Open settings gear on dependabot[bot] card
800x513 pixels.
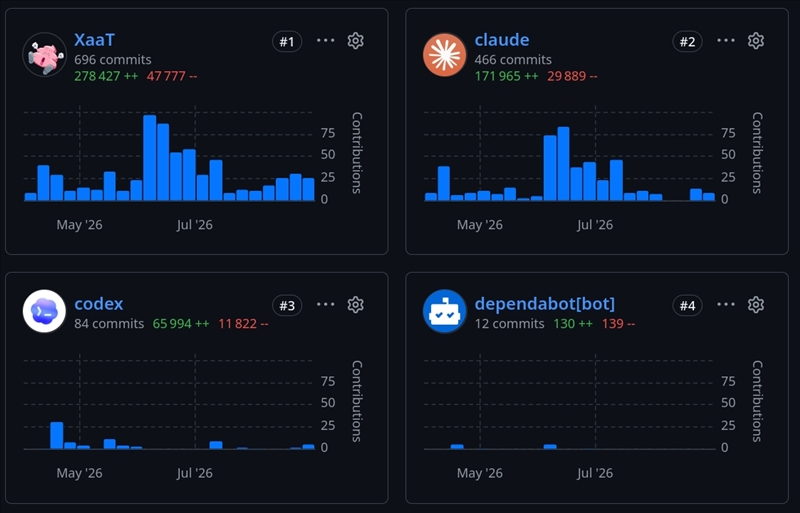pos(756,305)
